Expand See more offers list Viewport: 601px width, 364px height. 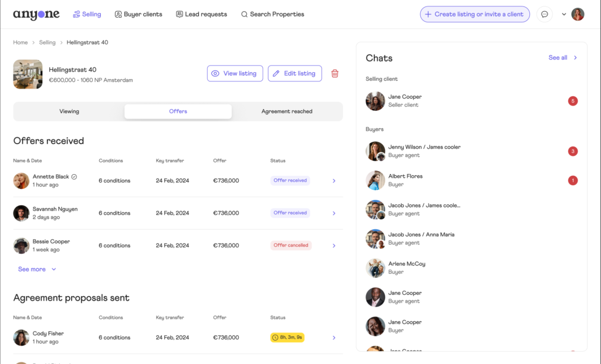(37, 269)
